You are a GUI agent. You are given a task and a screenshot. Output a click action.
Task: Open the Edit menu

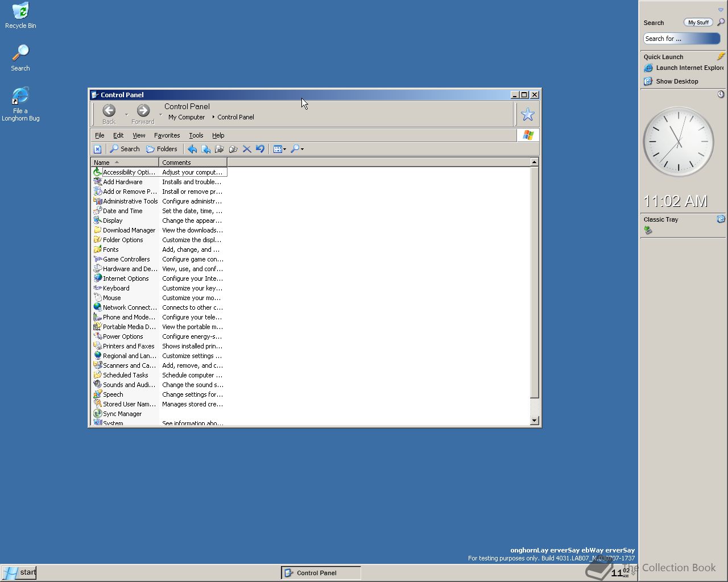118,135
